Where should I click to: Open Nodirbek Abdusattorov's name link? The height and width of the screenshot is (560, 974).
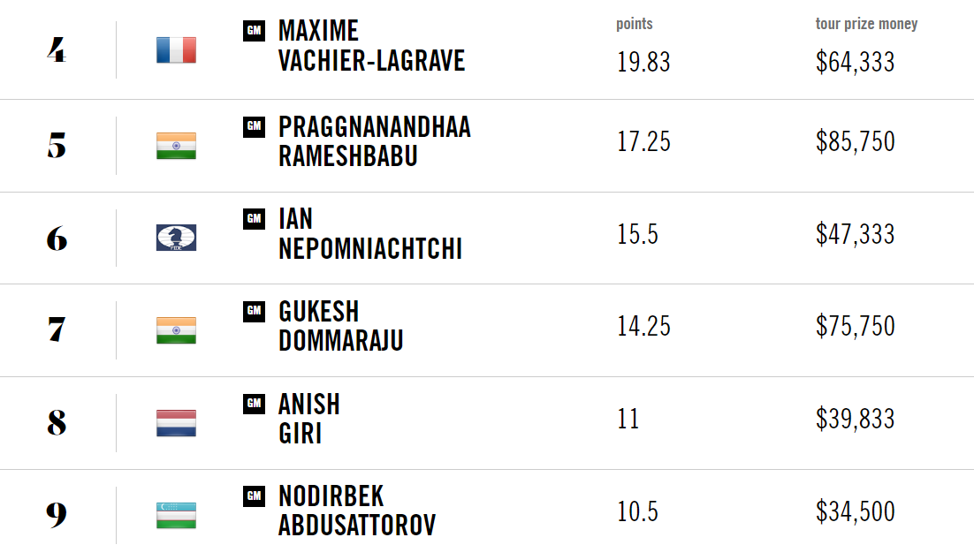[357, 511]
